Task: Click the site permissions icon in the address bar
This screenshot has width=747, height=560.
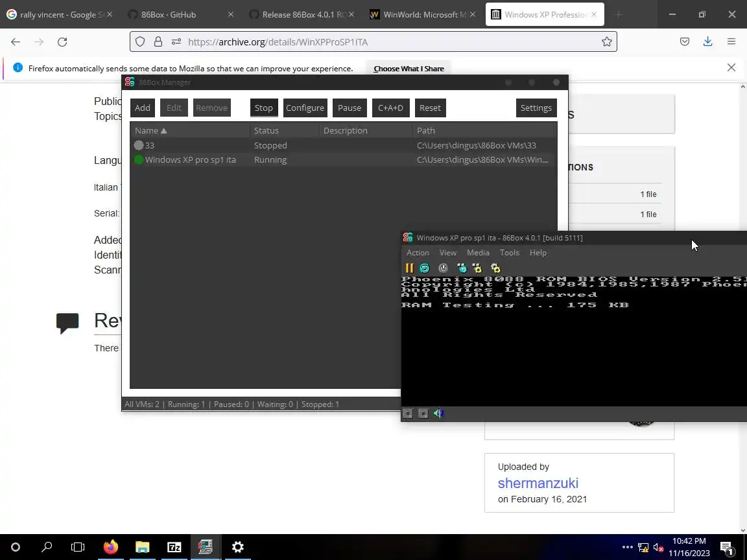Action: (176, 42)
